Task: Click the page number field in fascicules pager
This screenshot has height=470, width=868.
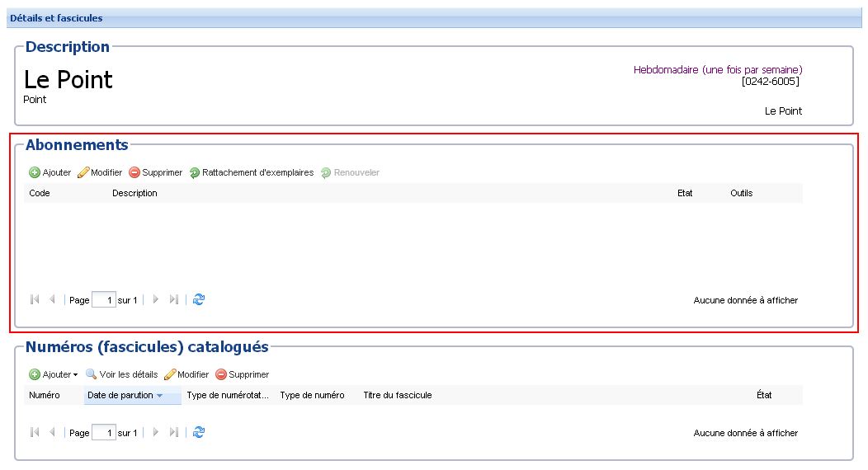Action: click(103, 432)
